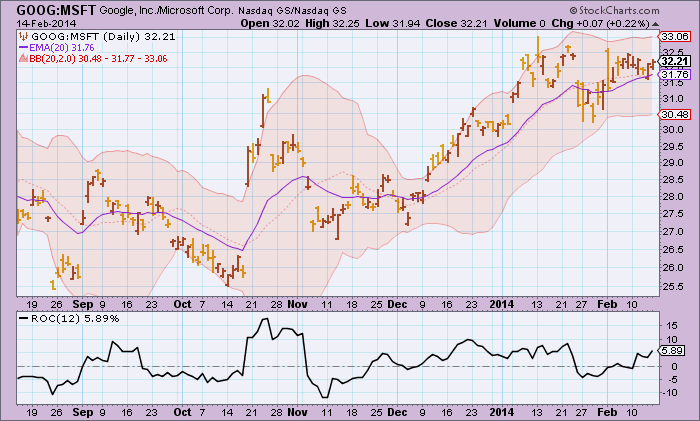Click the 32.5 price axis label
Viewport: 700px width, 421px height.
pyautogui.click(x=673, y=52)
